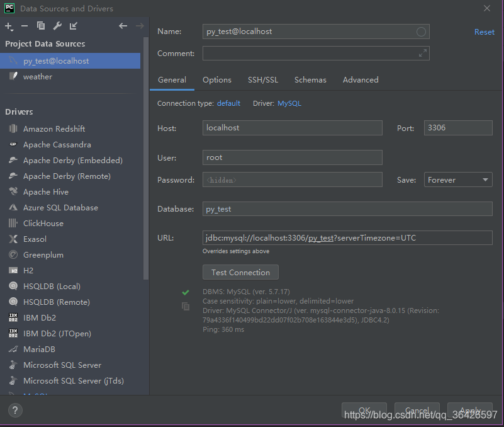The height and width of the screenshot is (427, 504).
Task: Switch to the Advanced tab
Action: tap(361, 80)
